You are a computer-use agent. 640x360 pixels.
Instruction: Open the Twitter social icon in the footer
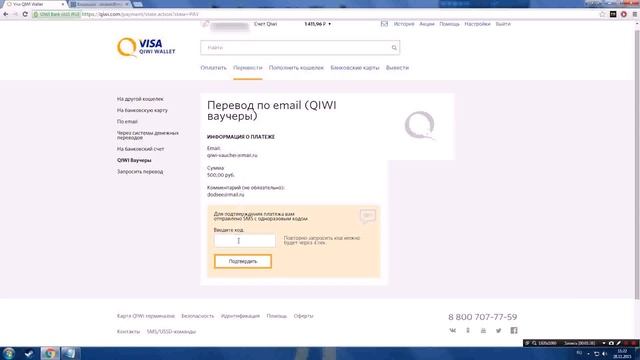[498, 330]
